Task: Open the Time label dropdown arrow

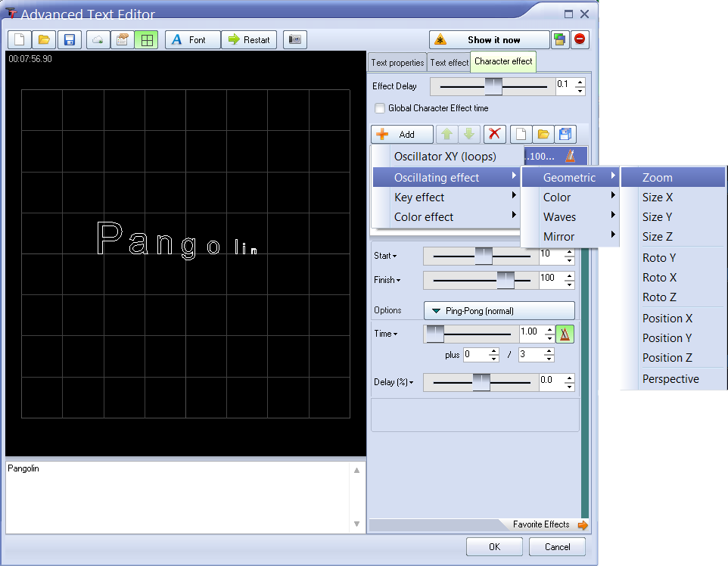Action: pos(395,334)
